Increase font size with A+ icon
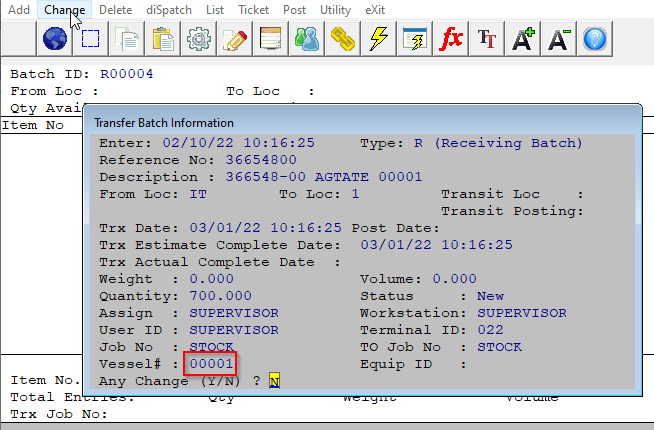 tap(523, 40)
